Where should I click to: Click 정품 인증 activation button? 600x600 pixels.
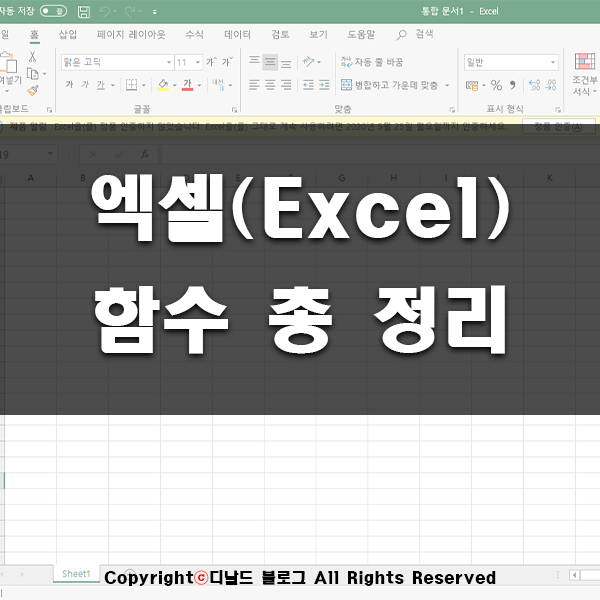coord(558,127)
